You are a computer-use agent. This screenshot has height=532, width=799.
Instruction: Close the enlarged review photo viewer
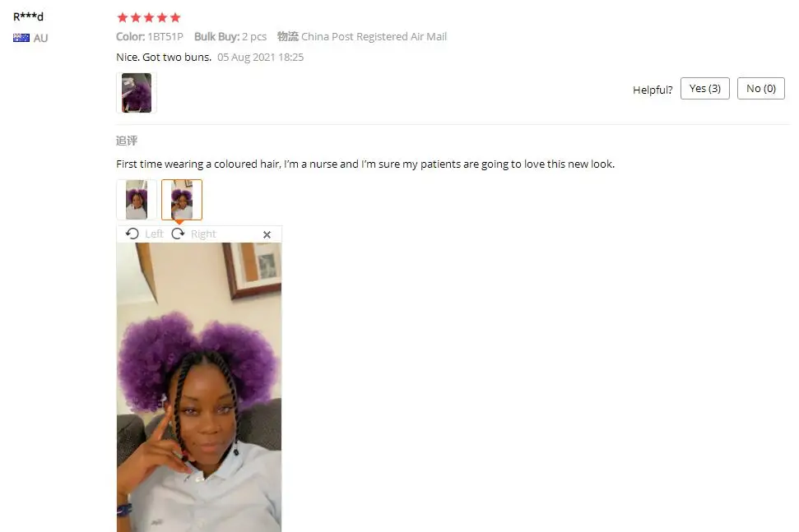pos(267,234)
